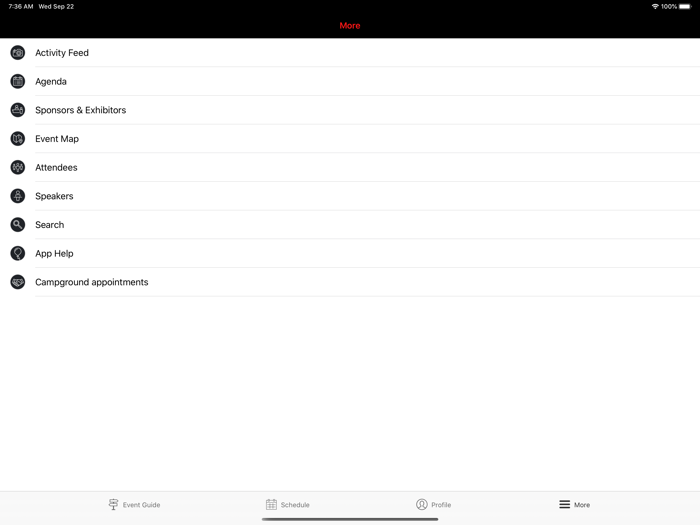The width and height of the screenshot is (700, 525).
Task: Tap the Wi-Fi status icon
Action: (655, 6)
